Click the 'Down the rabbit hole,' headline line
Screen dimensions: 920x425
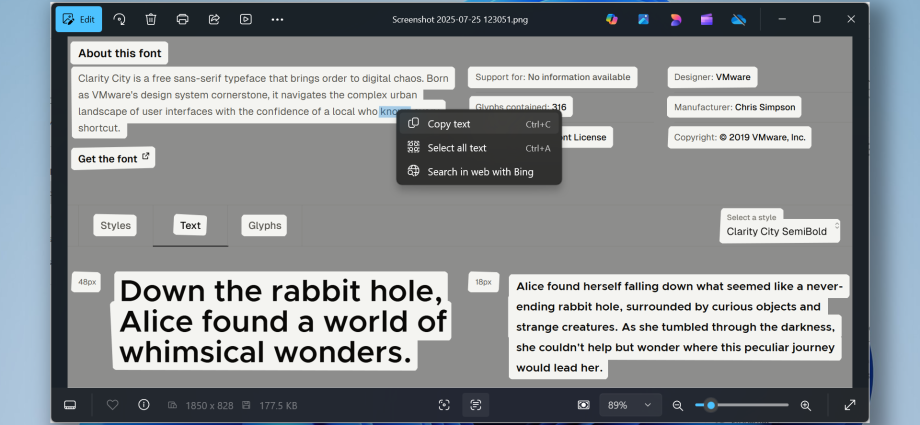point(280,291)
